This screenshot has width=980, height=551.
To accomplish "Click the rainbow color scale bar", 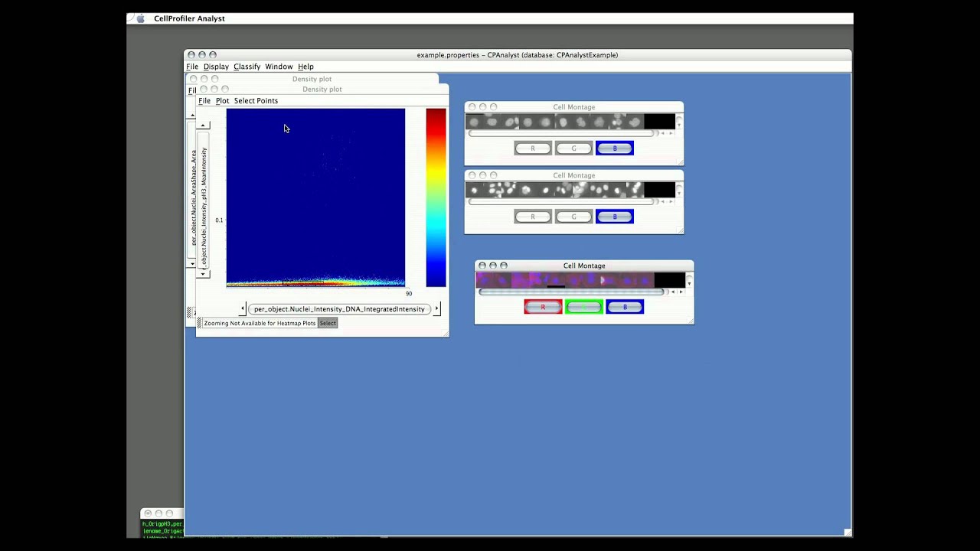I will pyautogui.click(x=436, y=197).
